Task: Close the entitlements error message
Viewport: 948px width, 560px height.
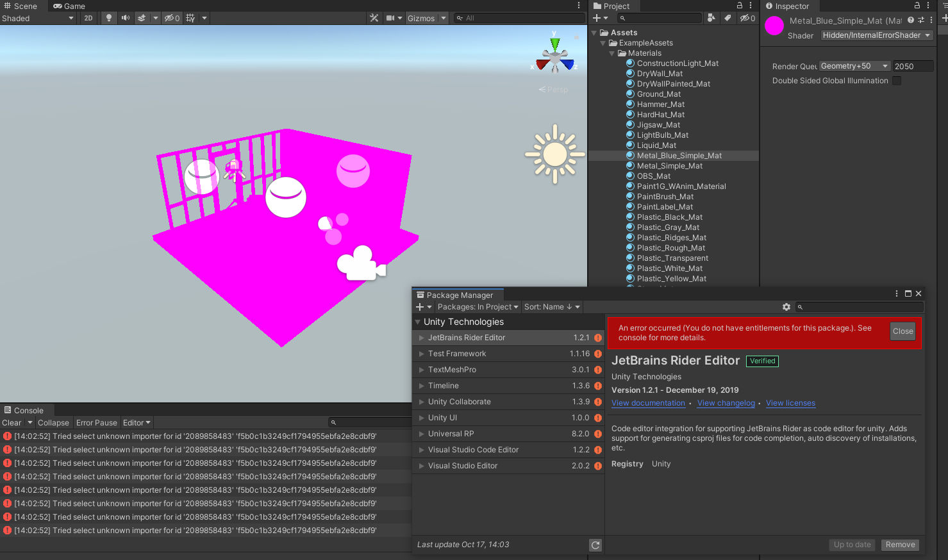Action: [x=902, y=331]
